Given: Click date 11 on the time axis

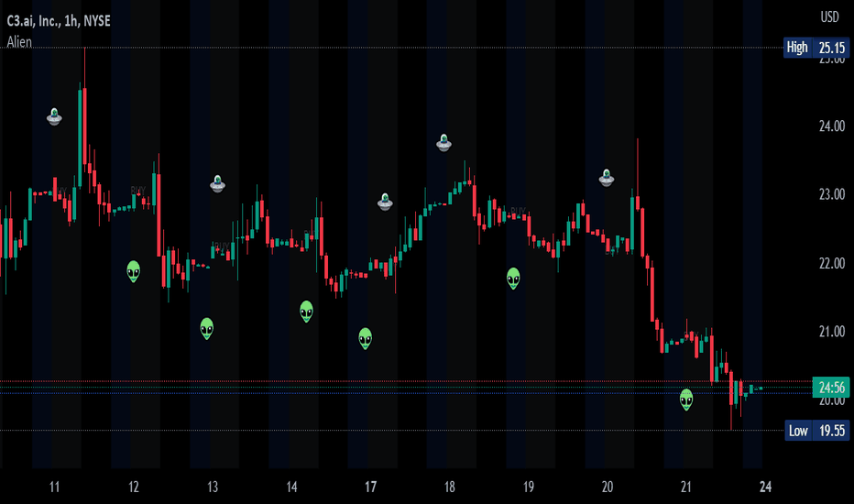Looking at the screenshot, I should pyautogui.click(x=54, y=487).
